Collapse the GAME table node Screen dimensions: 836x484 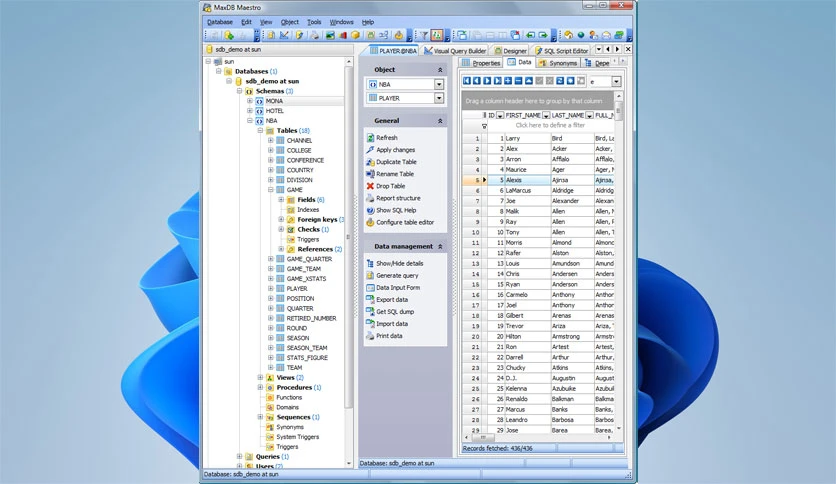click(270, 190)
